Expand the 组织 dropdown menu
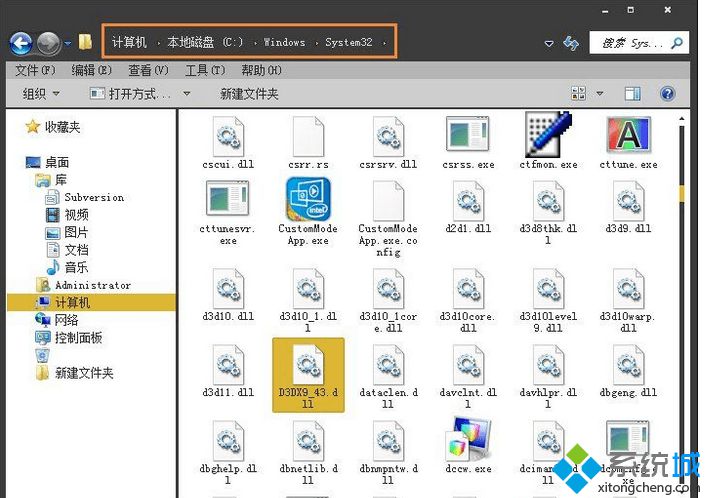The width and height of the screenshot is (705, 498). 41,93
